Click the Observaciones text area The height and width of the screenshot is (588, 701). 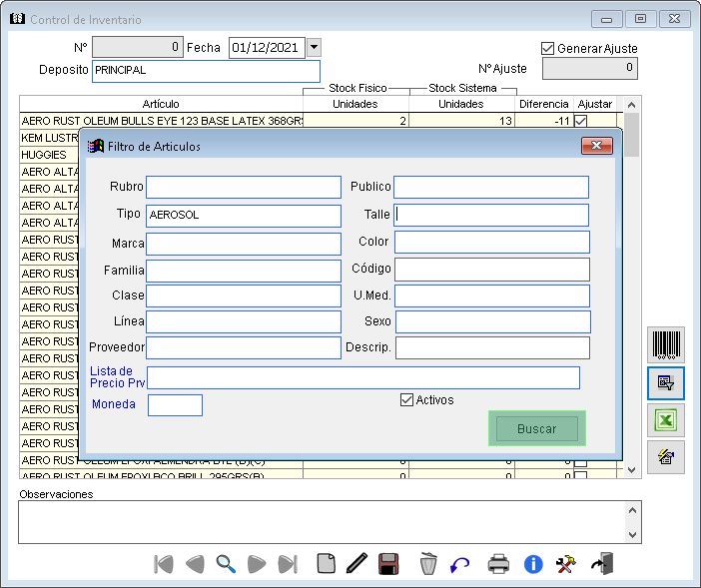[322, 522]
